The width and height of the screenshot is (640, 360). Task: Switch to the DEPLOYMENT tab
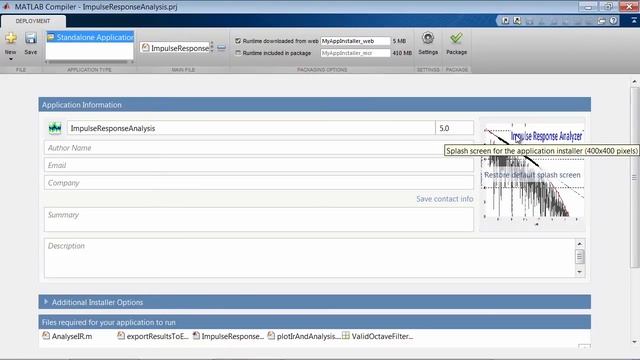tap(33, 21)
